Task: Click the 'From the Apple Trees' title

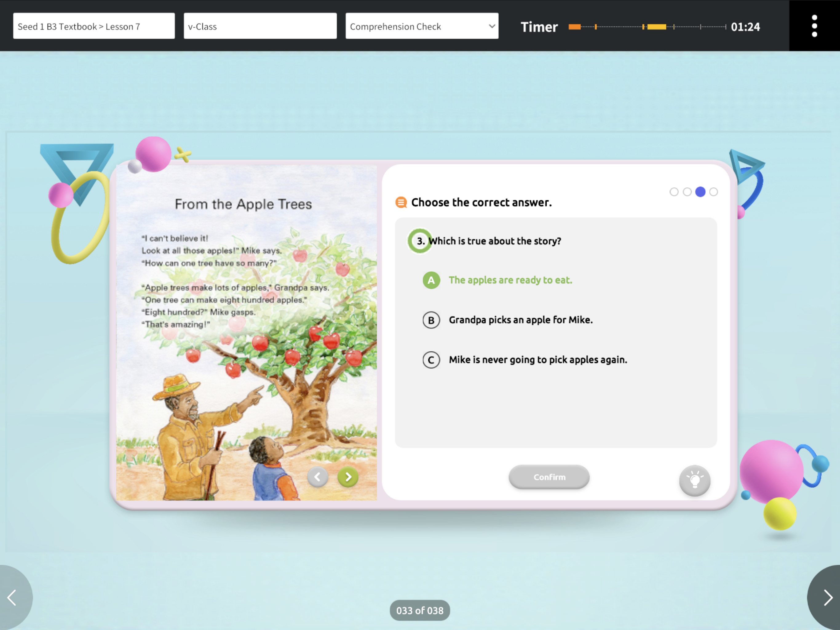Action: tap(243, 204)
